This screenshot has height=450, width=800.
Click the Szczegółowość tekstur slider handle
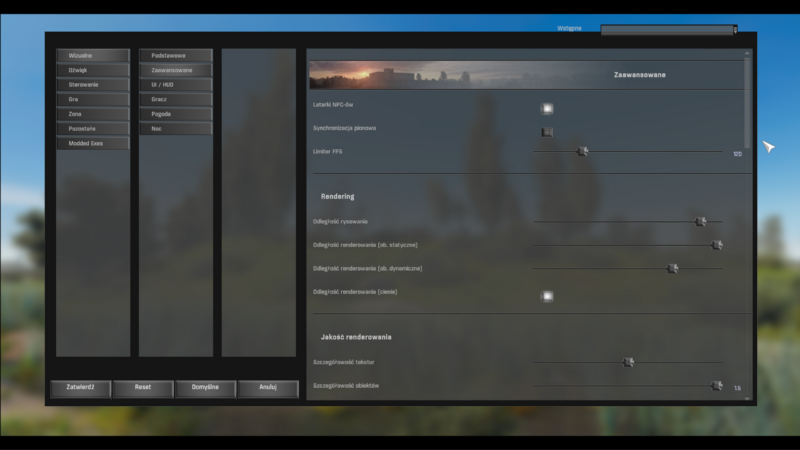629,363
